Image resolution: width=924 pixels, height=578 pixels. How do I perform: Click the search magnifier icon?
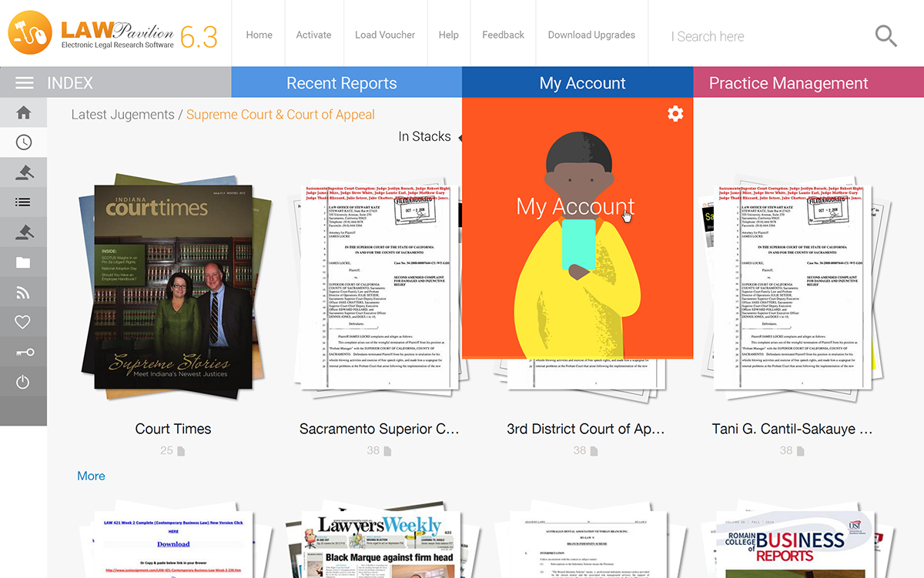click(886, 35)
